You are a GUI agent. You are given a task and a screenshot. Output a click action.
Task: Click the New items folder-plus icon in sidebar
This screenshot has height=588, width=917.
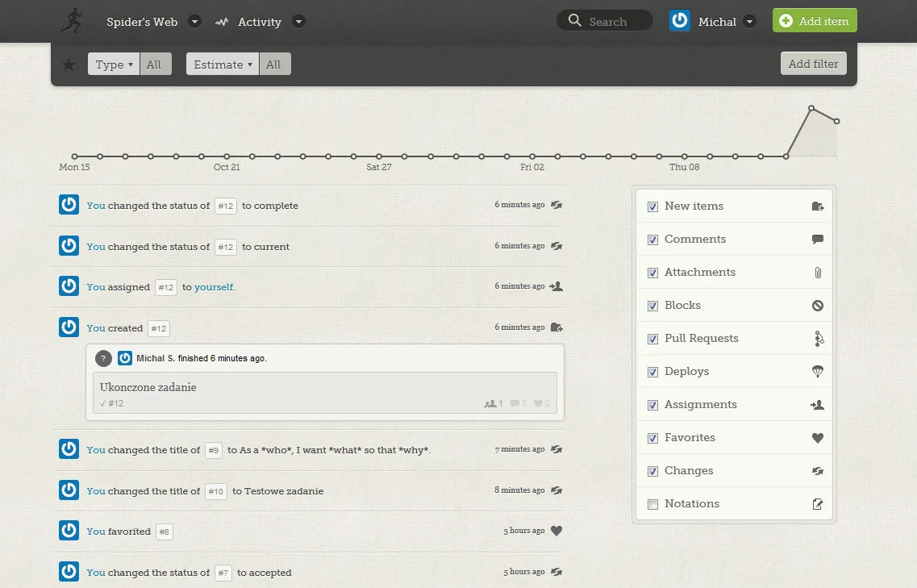click(818, 206)
